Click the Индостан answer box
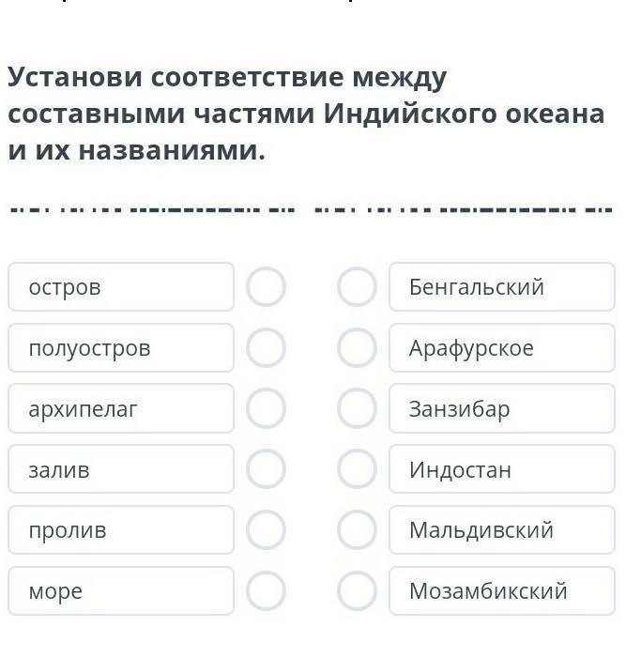 click(501, 469)
